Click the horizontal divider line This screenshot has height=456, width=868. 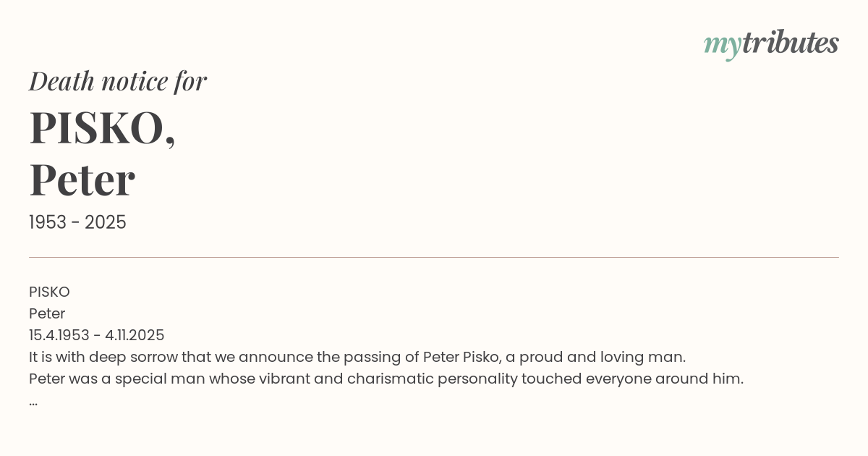click(434, 257)
